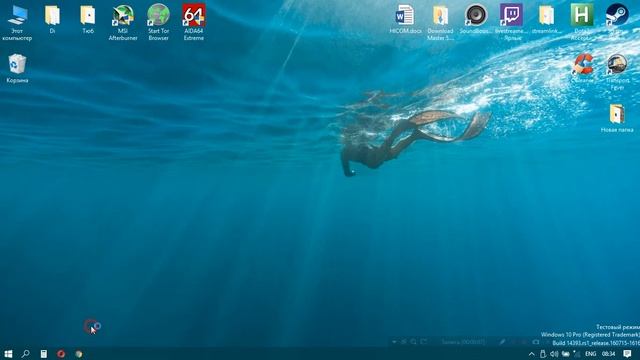Show hidden system tray icons

(531, 354)
